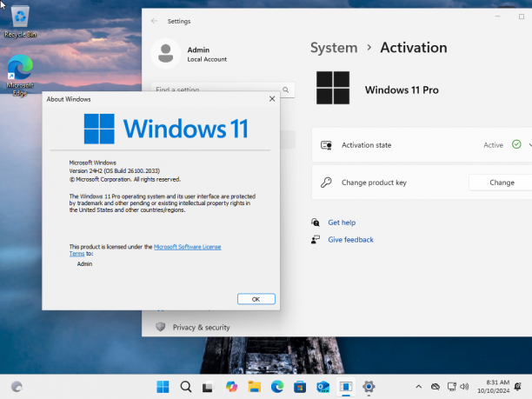The height and width of the screenshot is (399, 532).
Task: Click Version 24H2 build text
Action: (115, 171)
